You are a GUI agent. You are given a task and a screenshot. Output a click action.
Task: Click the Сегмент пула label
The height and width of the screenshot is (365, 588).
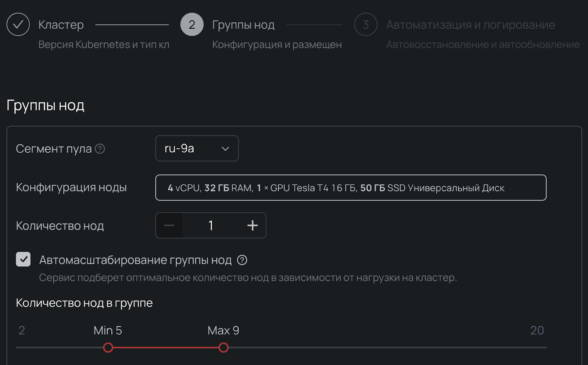click(x=54, y=149)
